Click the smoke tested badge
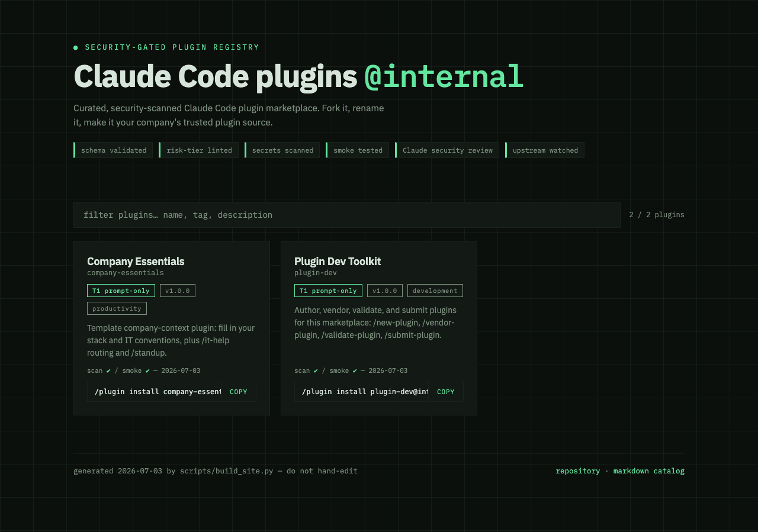Screen dimensions: 758x532 click(x=357, y=150)
